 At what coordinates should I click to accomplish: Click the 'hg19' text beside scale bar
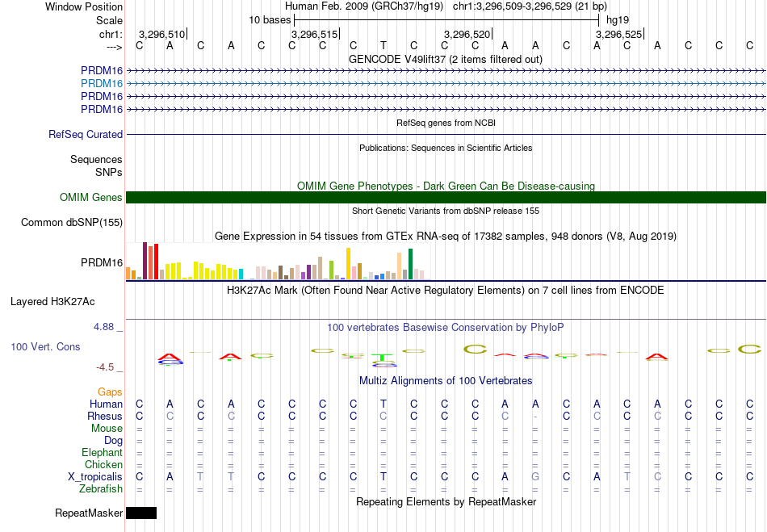click(x=618, y=20)
